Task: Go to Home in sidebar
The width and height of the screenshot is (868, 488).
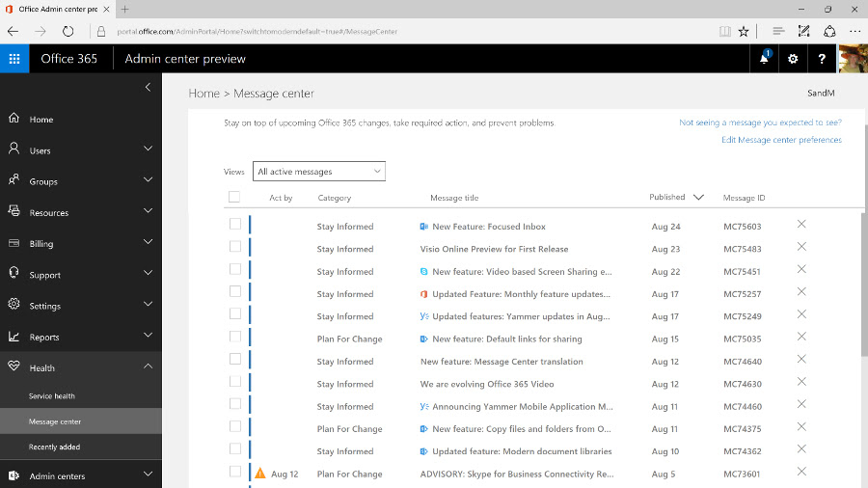Action: point(41,119)
